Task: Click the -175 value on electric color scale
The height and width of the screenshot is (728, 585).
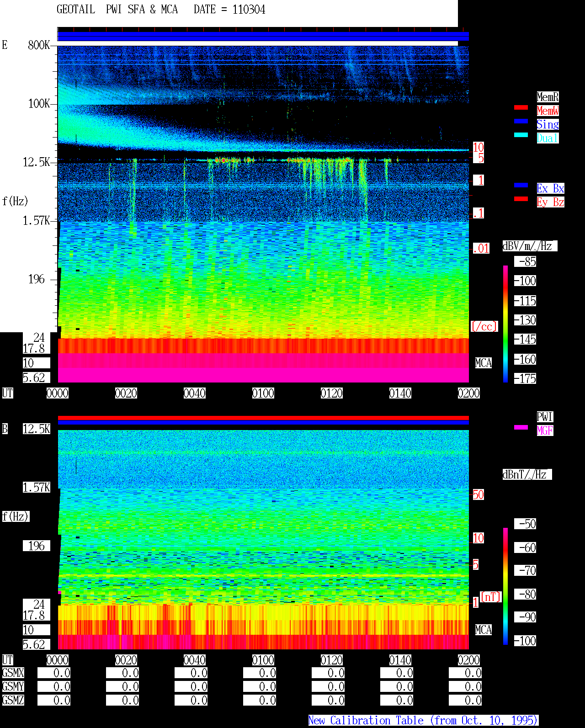Action: pyautogui.click(x=525, y=378)
